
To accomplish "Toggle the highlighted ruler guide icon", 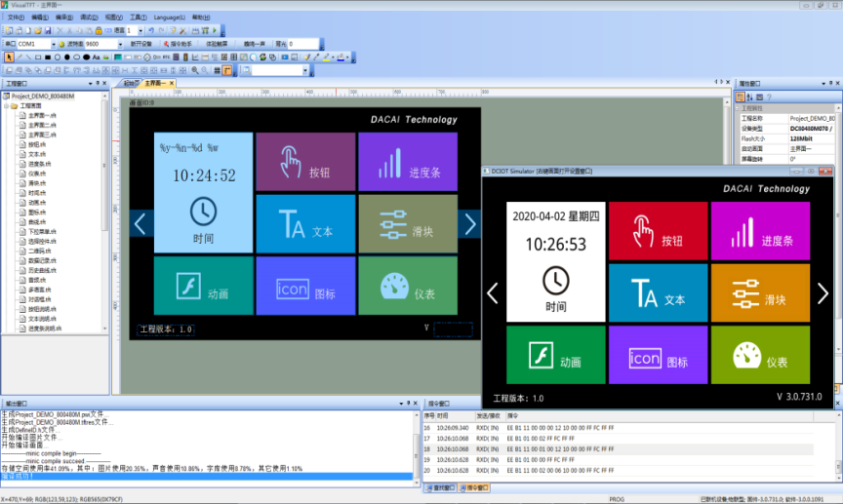I will coord(227,70).
